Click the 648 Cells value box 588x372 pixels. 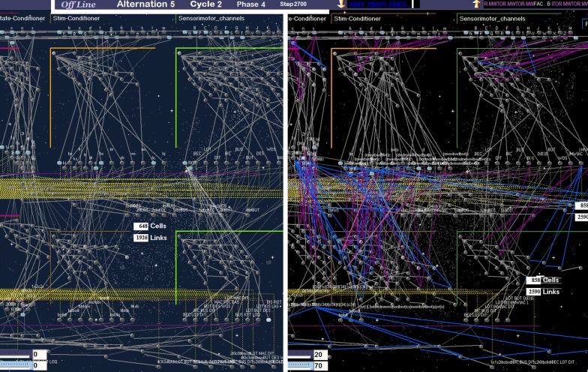[141, 226]
